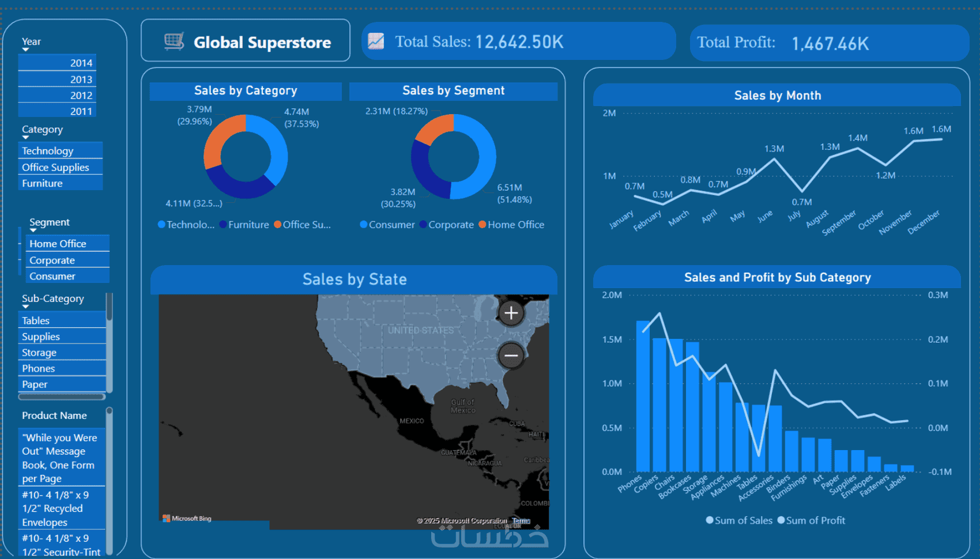Click the chart icon next to Total Sales

coord(376,41)
